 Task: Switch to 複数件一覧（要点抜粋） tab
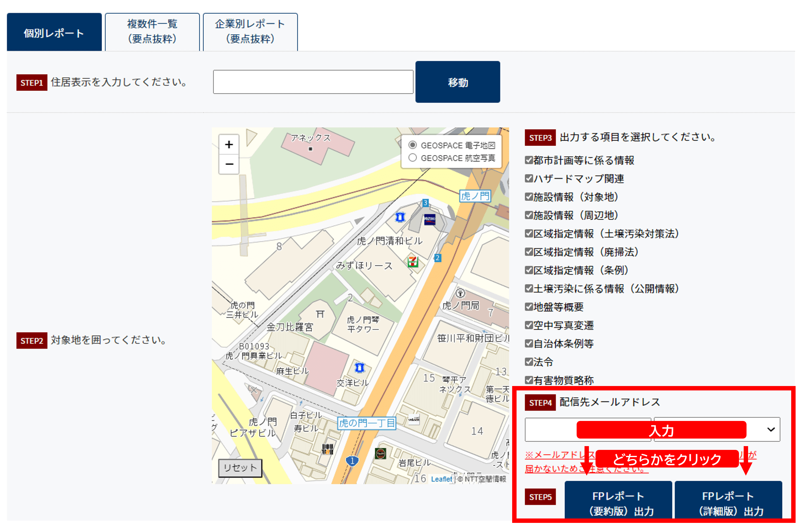152,32
